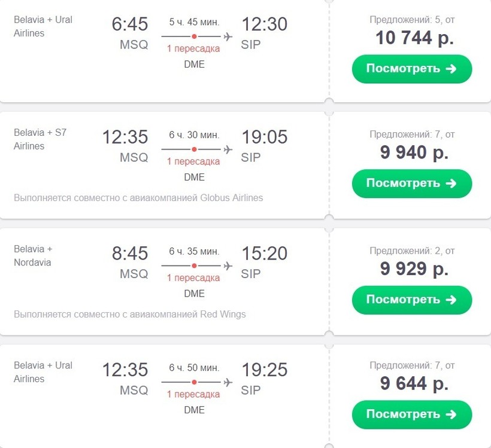Click the DME stopover code under 6 ч. 50 мин.
The width and height of the screenshot is (491, 448).
[x=194, y=410]
